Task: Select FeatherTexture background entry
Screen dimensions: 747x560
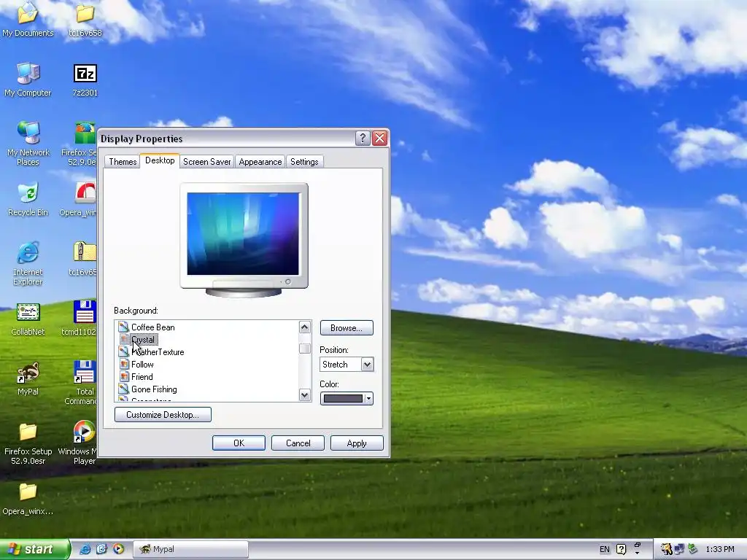Action: 158,352
